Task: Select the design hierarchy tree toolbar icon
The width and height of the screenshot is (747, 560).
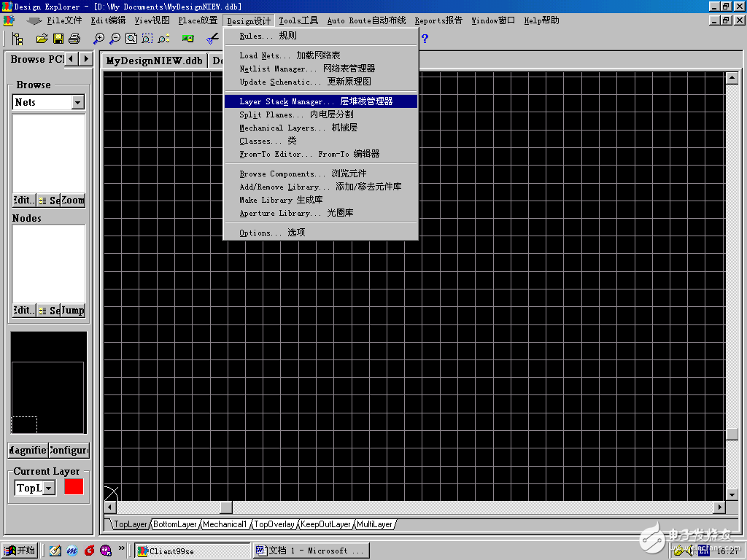Action: 18,39
